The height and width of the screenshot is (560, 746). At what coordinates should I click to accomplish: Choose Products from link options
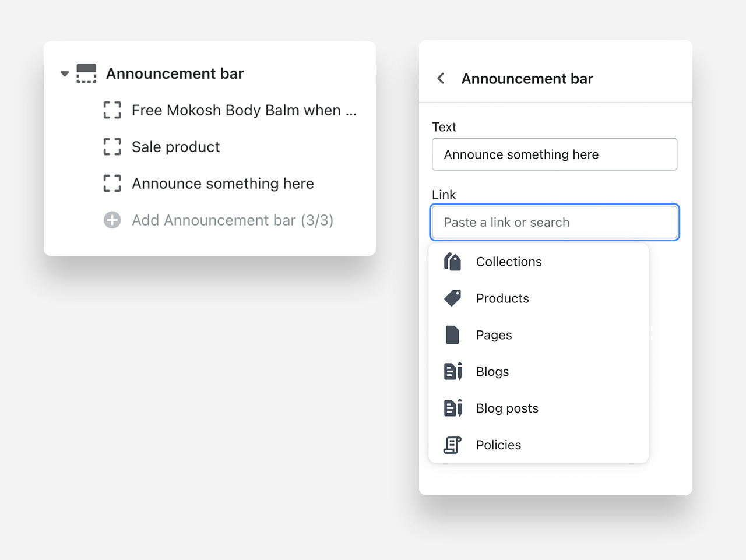coord(502,298)
